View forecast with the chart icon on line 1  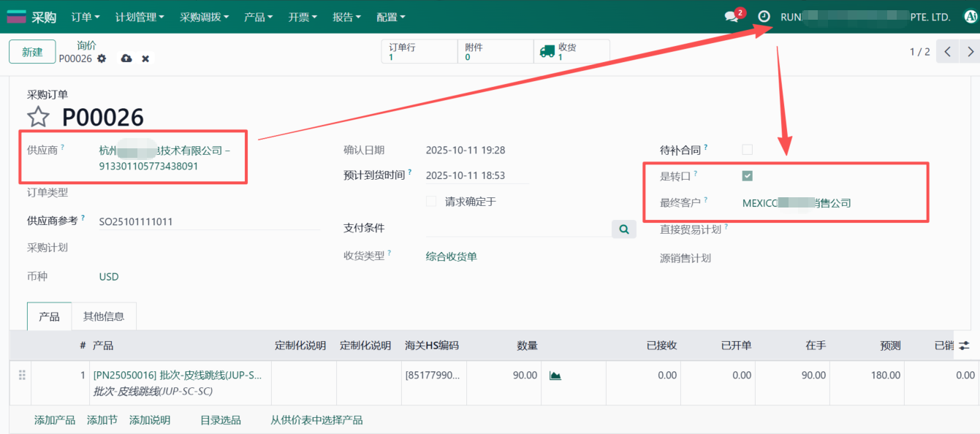click(x=556, y=374)
